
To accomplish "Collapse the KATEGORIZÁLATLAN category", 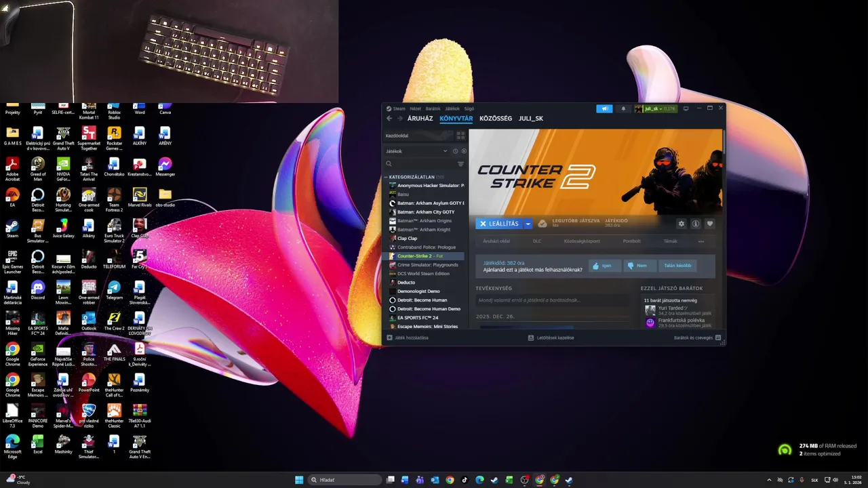I will click(x=414, y=177).
